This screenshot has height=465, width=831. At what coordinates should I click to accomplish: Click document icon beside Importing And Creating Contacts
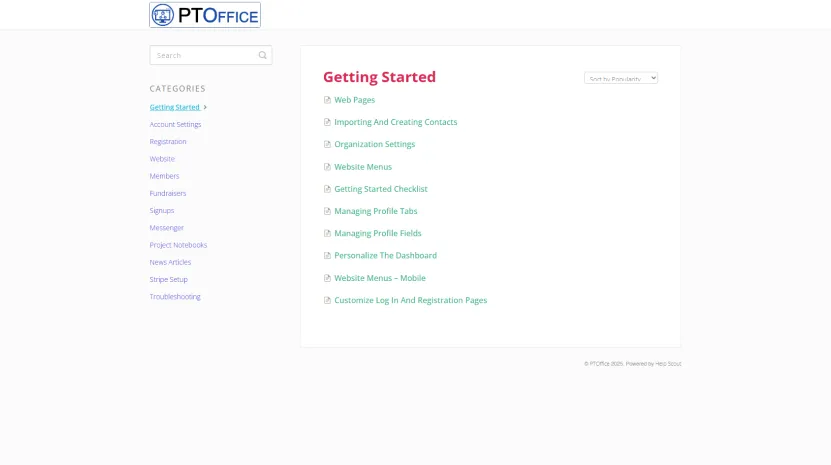click(x=327, y=122)
